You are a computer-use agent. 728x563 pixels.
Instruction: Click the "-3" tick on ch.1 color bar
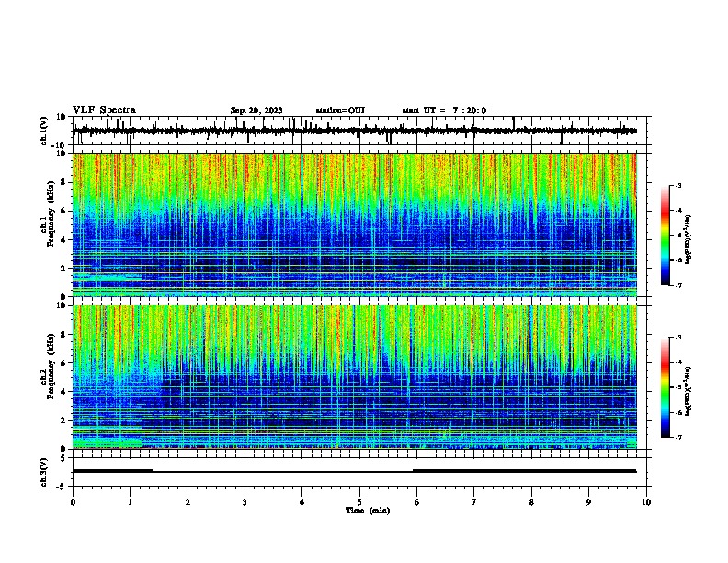[x=678, y=185]
